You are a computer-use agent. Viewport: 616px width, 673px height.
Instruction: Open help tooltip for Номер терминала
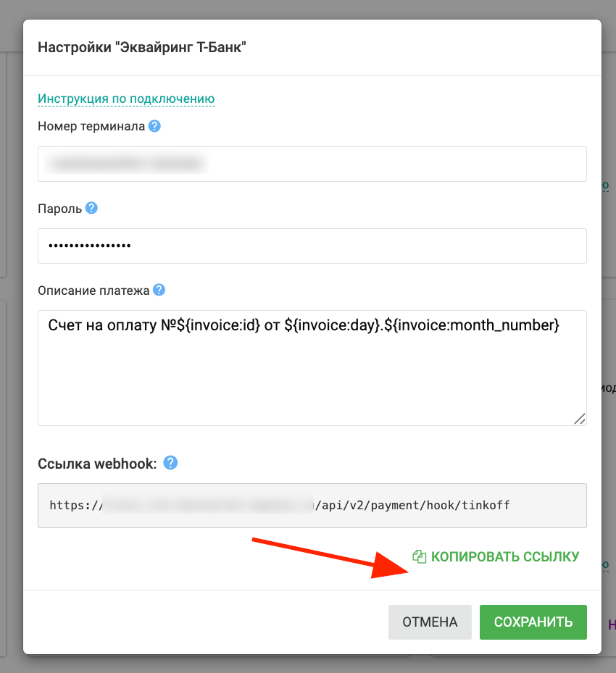tap(154, 126)
